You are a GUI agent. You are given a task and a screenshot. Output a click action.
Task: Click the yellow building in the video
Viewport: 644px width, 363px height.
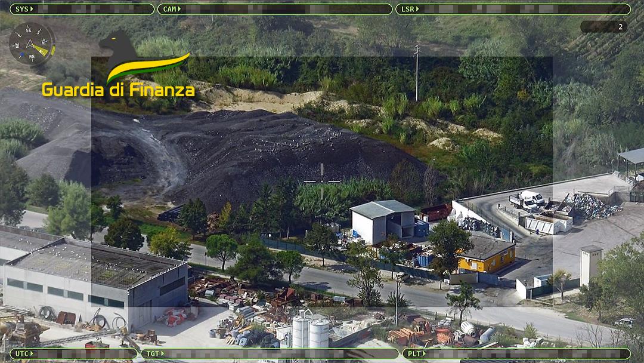tap(486, 258)
